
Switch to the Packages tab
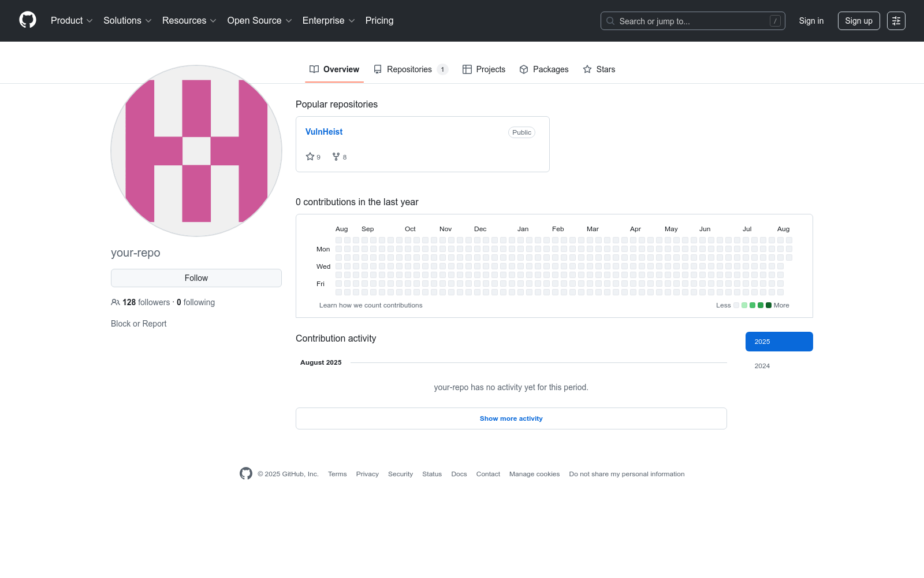click(x=544, y=69)
